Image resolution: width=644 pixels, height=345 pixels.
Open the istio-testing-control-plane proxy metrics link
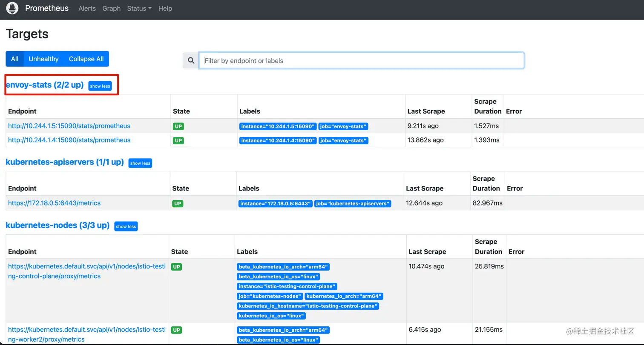coord(87,271)
